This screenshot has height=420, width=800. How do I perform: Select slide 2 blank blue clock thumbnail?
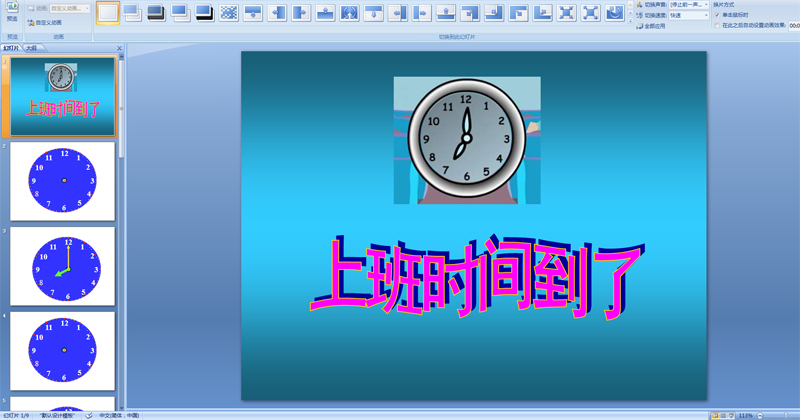(63, 181)
